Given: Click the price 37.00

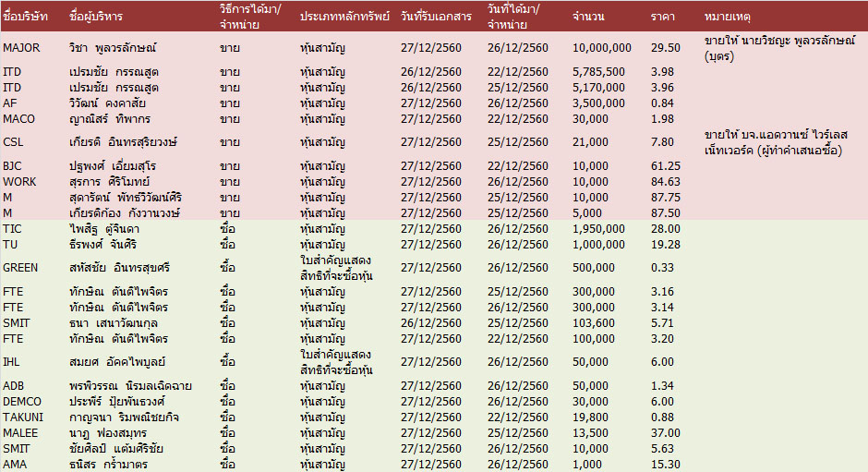Looking at the screenshot, I should (x=666, y=432).
